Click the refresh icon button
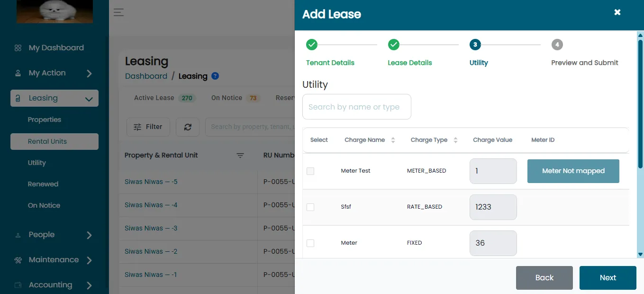 point(188,127)
